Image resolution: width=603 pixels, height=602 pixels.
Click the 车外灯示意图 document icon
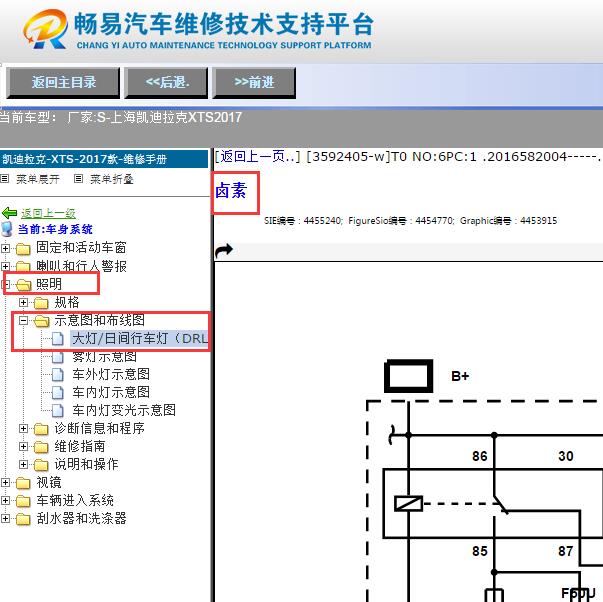click(58, 375)
